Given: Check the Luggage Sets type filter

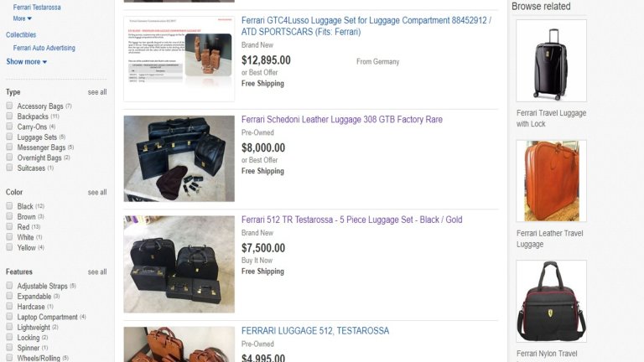Looking at the screenshot, I should pos(9,137).
